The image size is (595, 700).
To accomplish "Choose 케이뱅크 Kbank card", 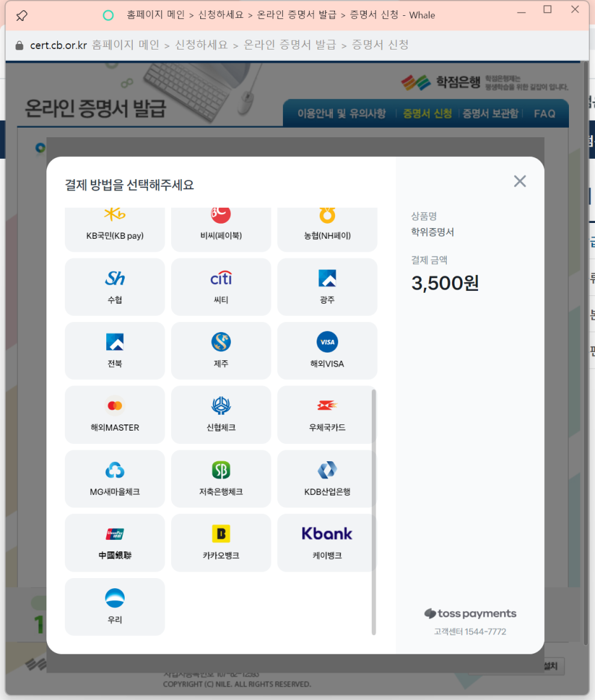I will point(327,543).
